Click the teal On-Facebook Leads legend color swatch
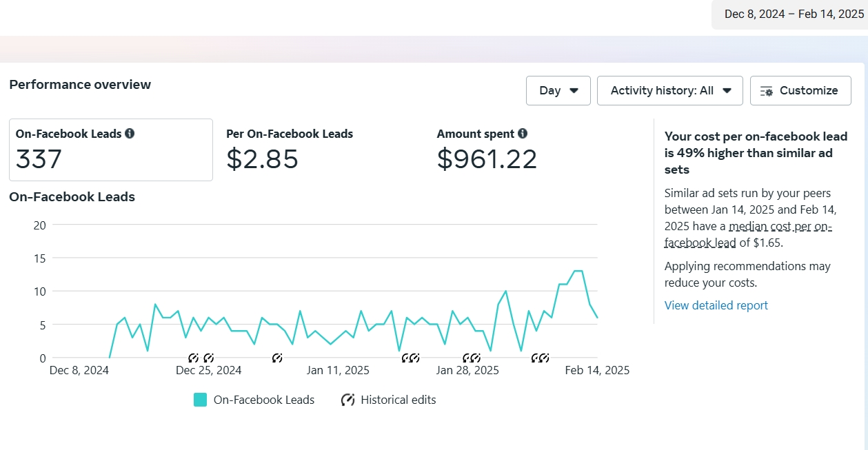Image resolution: width=868 pixels, height=450 pixels. pyautogui.click(x=200, y=400)
